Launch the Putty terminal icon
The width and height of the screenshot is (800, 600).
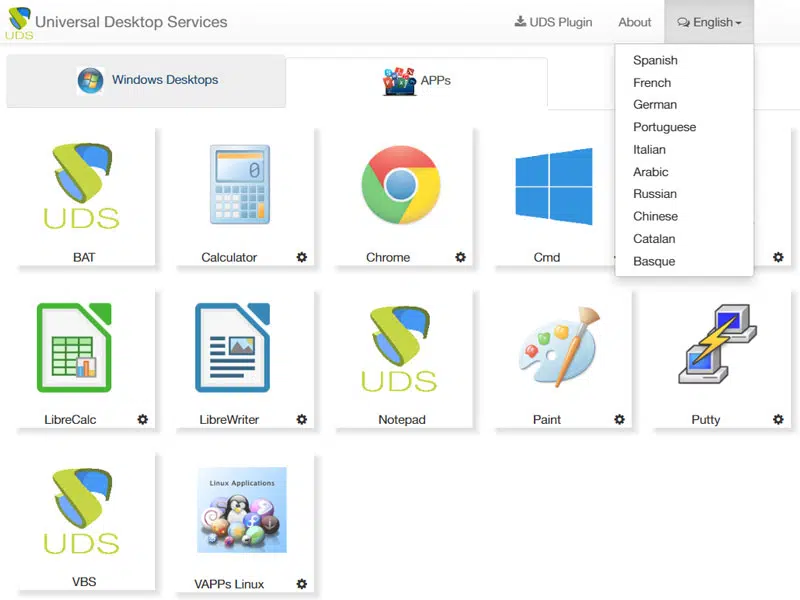point(717,343)
